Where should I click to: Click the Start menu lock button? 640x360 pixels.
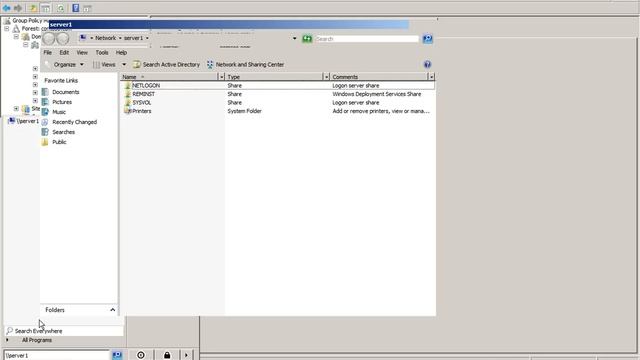point(167,355)
